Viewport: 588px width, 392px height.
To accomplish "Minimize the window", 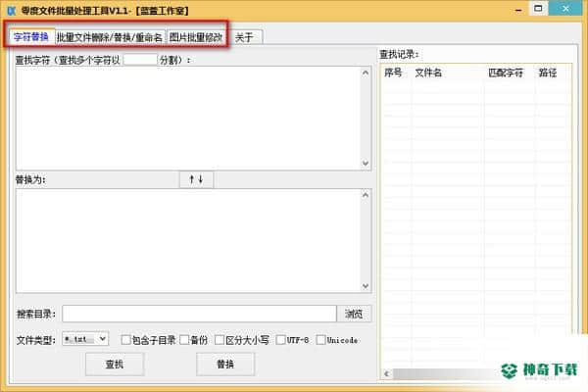I will tap(518, 10).
